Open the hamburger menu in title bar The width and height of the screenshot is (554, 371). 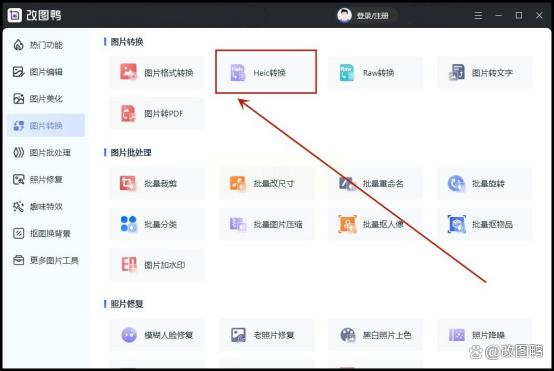pos(478,16)
